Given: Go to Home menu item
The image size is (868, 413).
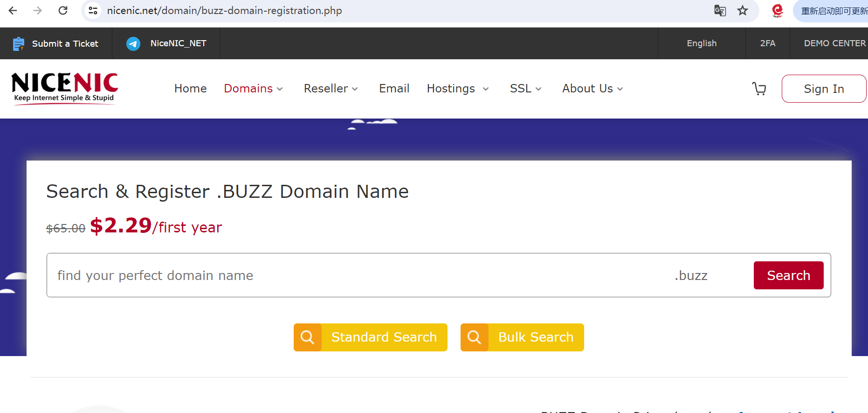Looking at the screenshot, I should (190, 89).
